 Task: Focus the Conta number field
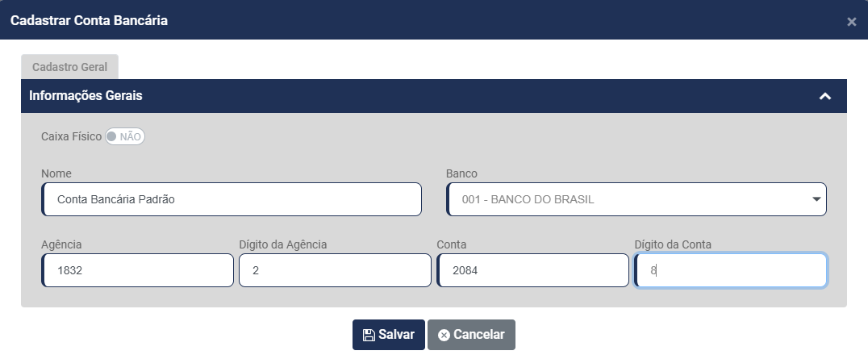click(532, 271)
